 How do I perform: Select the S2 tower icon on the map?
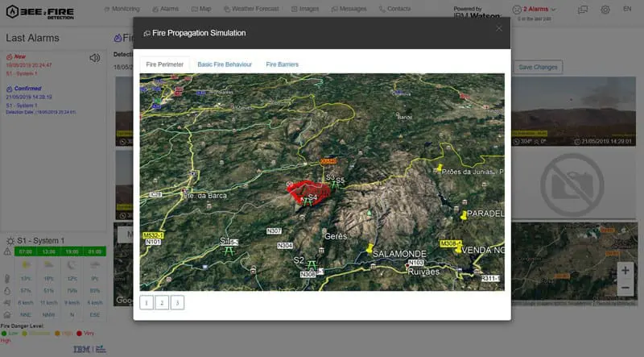311,263
